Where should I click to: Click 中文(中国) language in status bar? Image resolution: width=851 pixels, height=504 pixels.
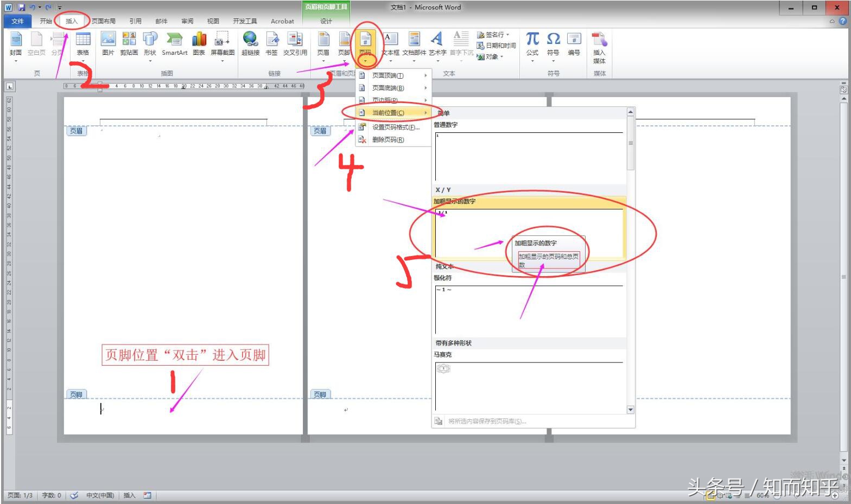pyautogui.click(x=100, y=495)
